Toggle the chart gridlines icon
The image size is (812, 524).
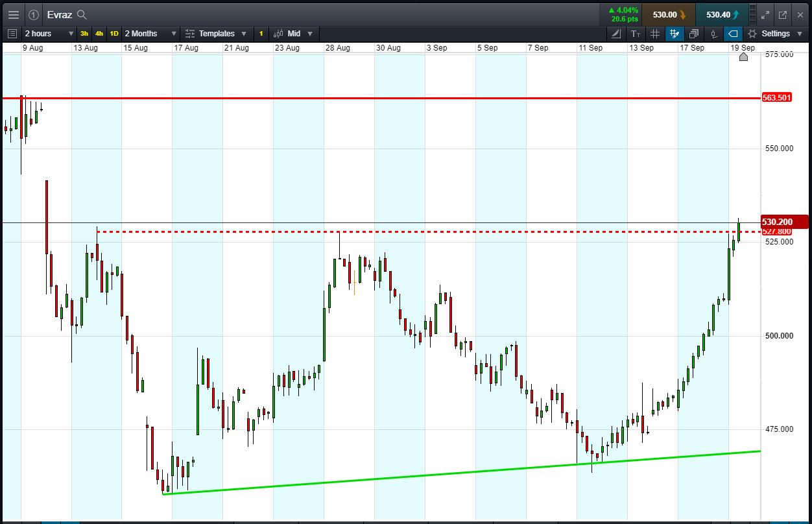pyautogui.click(x=655, y=34)
